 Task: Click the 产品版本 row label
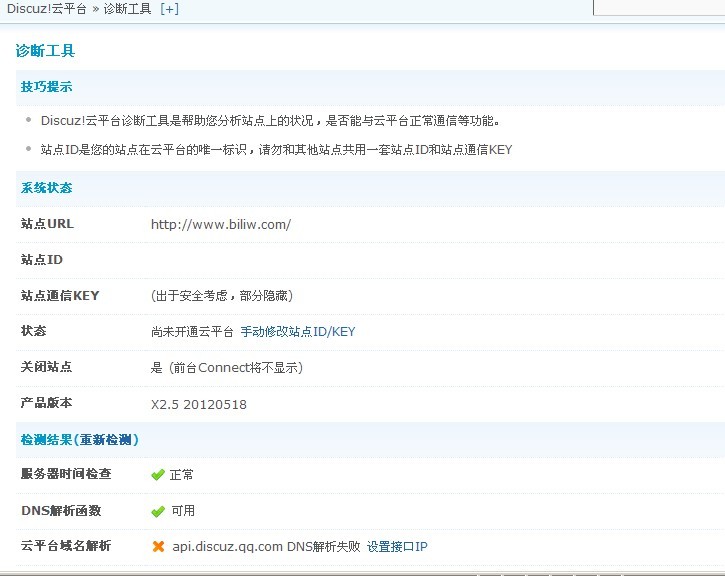click(x=46, y=403)
